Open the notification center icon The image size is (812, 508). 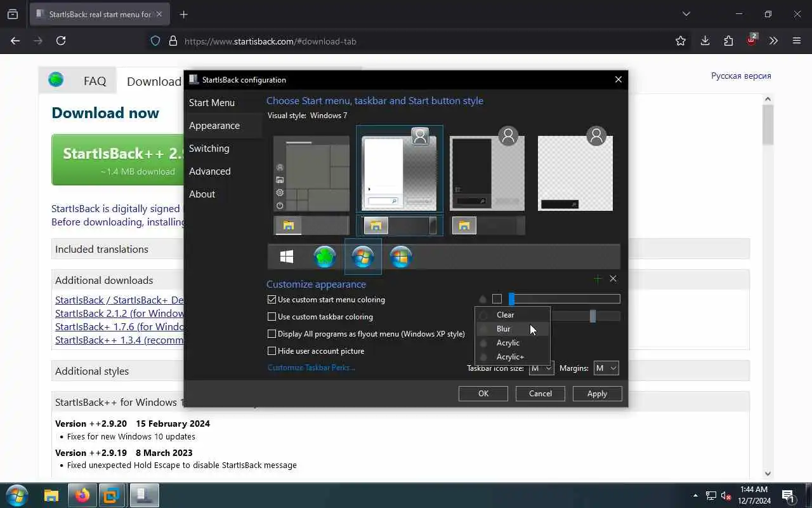click(x=789, y=495)
